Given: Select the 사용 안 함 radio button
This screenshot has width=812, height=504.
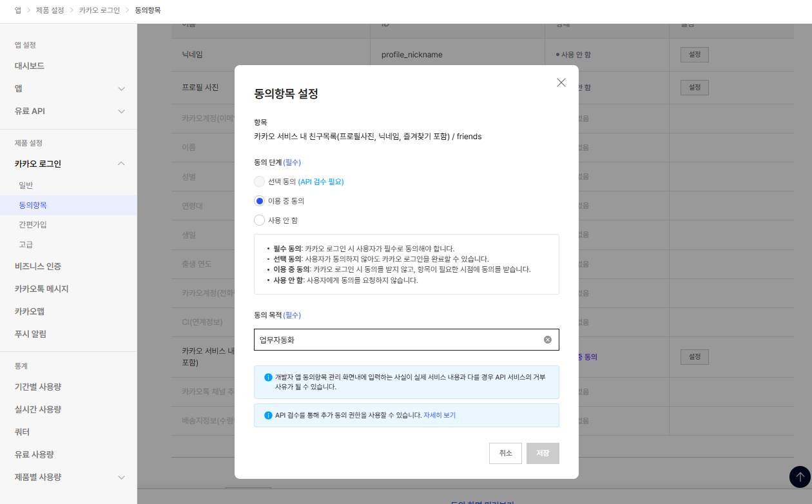Looking at the screenshot, I should coord(259,220).
